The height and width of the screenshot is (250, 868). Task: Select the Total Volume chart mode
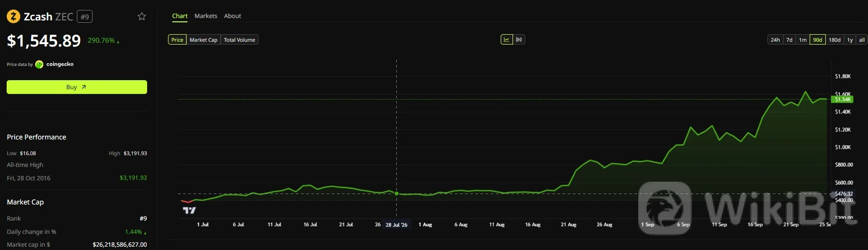tap(240, 40)
